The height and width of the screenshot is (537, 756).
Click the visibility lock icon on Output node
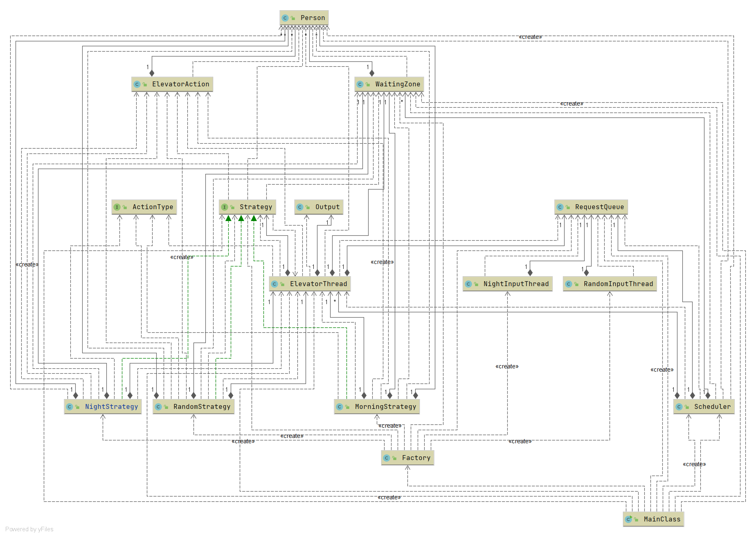point(308,207)
